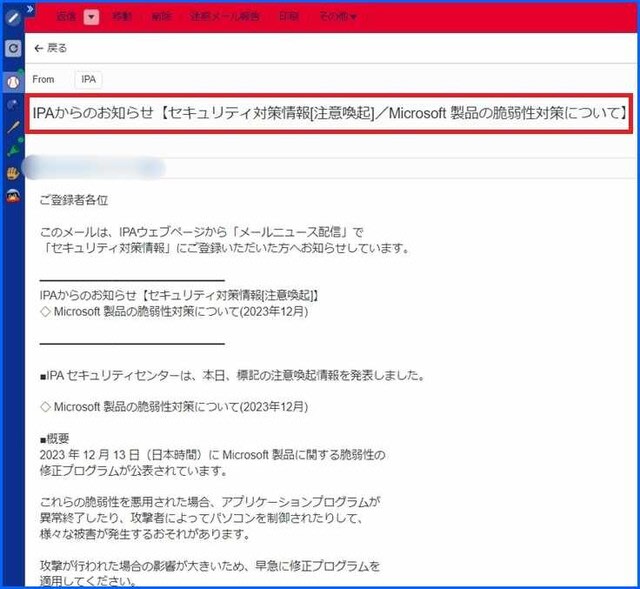Click line '「セキュリティ対策情報」にご登録いただいた方へ'
Screen dimensions: 640x589
(x=225, y=248)
